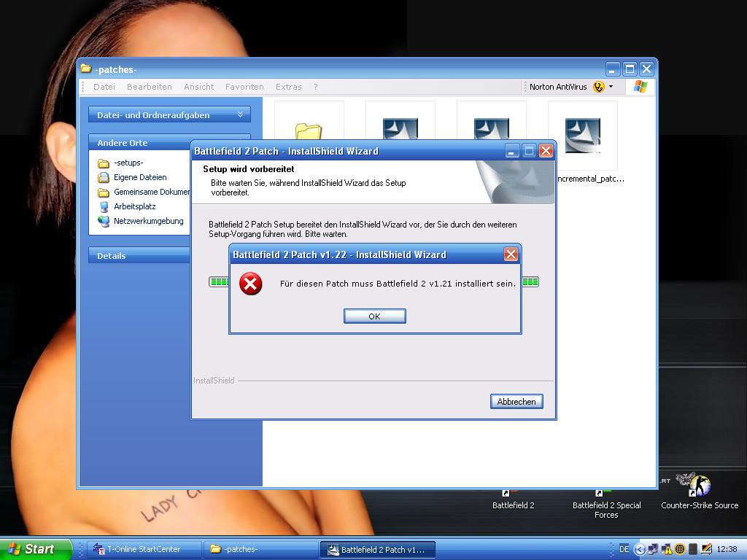
Task: Click the yellow globe tray icon
Action: (x=680, y=550)
